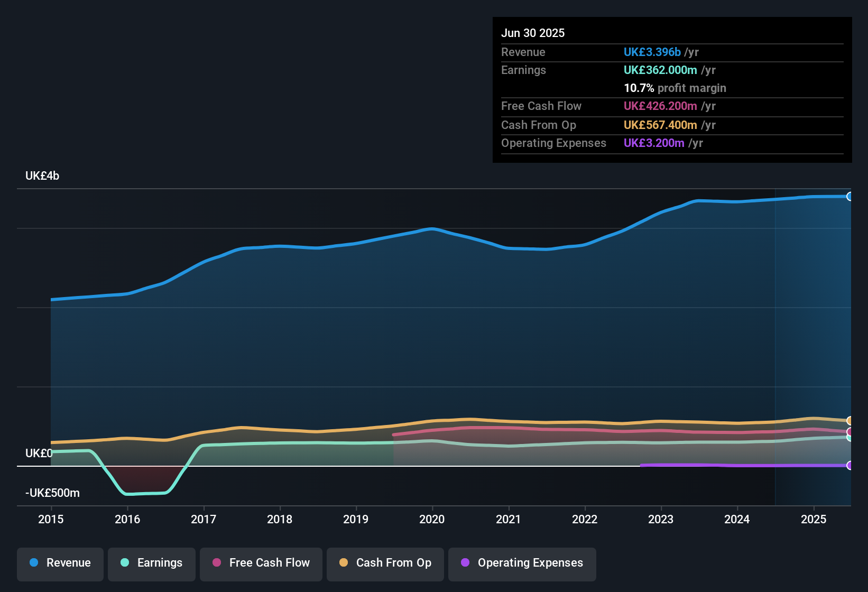868x592 pixels.
Task: Toggle the Revenue legend button
Action: (60, 564)
